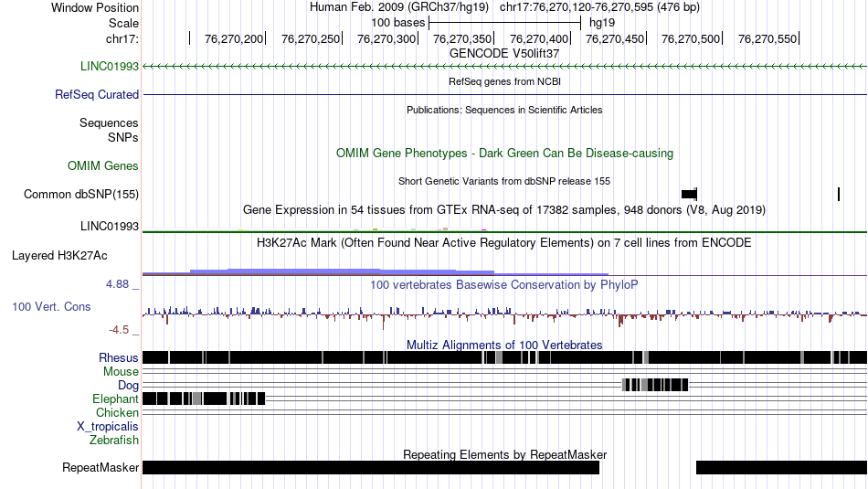Click the X_tropicalis species label
The image size is (868, 489).
point(108,427)
